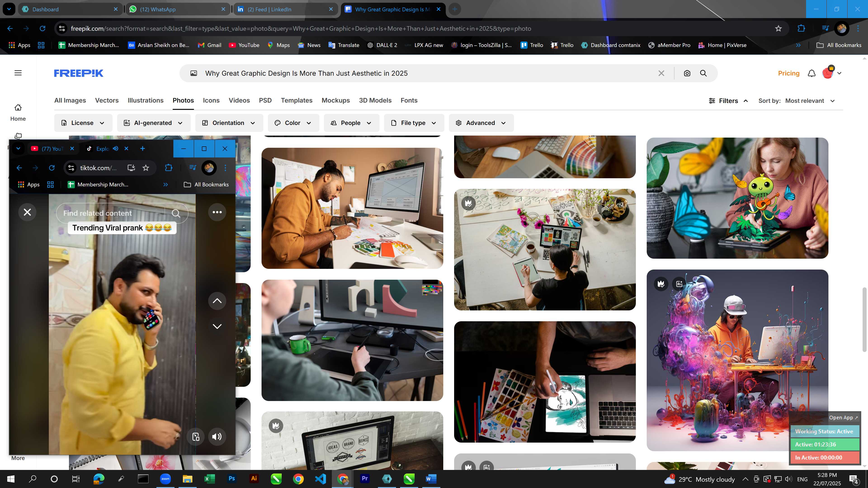This screenshot has height=488, width=868.
Task: Expand the License filter dropdown
Action: [83, 123]
